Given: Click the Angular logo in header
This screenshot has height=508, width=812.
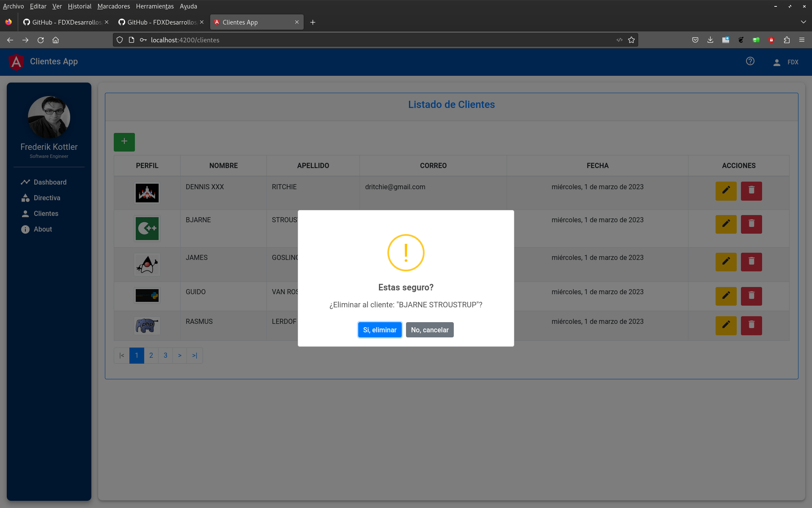Looking at the screenshot, I should pos(16,62).
